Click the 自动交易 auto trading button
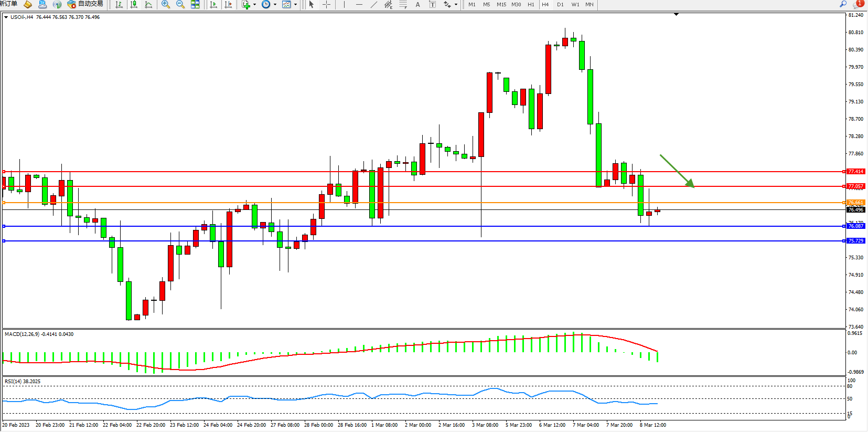868x432 pixels. [85, 4]
